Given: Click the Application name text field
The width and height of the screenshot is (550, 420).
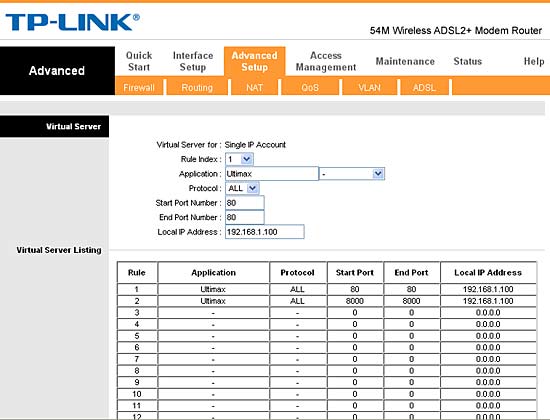Looking at the screenshot, I should [x=271, y=174].
